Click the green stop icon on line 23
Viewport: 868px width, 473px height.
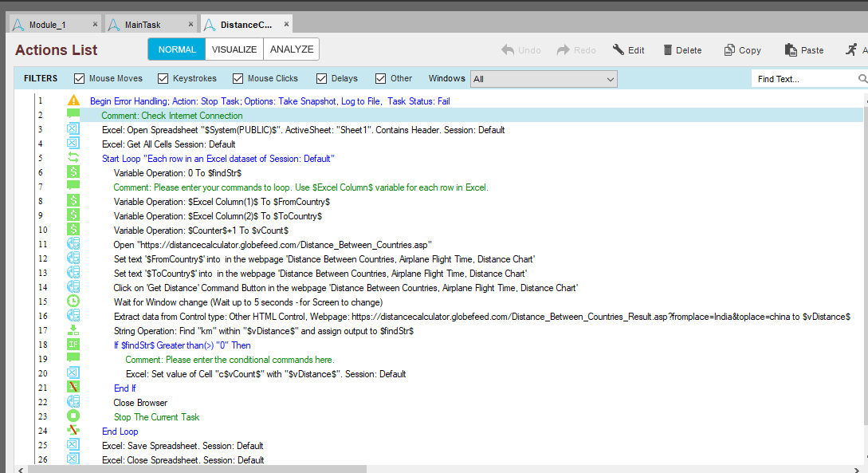click(73, 416)
